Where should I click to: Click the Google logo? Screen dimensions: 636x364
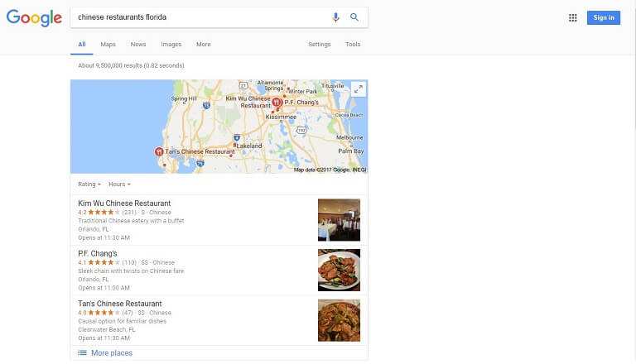34,18
